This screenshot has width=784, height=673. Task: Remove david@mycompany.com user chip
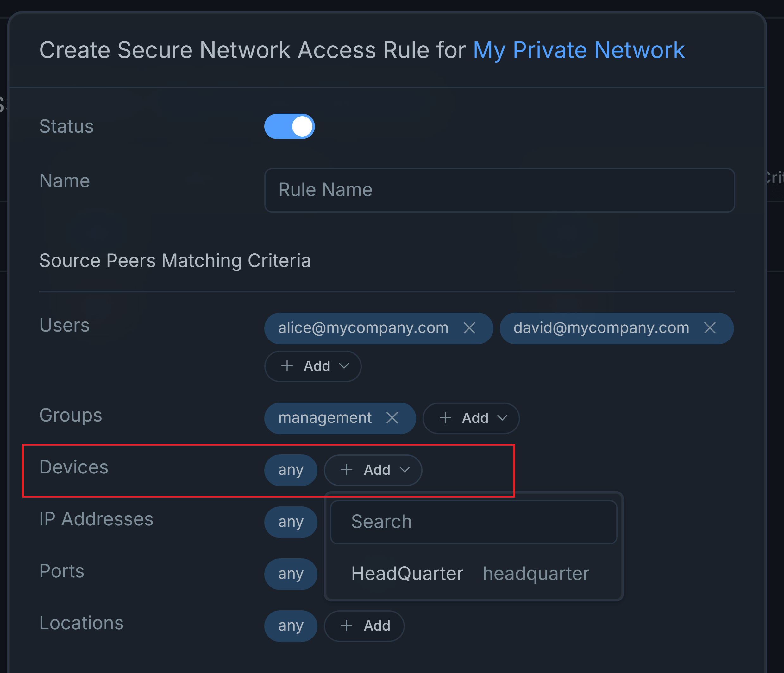click(x=710, y=328)
